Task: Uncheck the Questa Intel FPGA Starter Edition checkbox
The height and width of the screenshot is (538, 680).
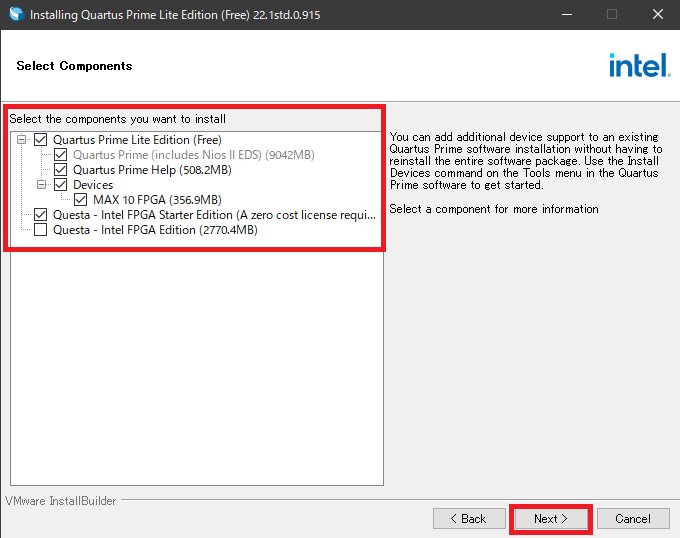Action: [x=41, y=215]
